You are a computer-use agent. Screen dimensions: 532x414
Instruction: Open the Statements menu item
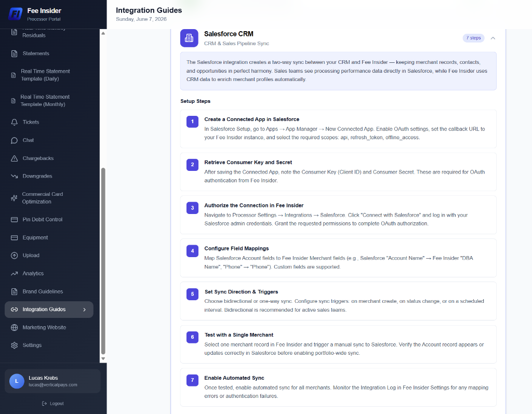pos(49,54)
